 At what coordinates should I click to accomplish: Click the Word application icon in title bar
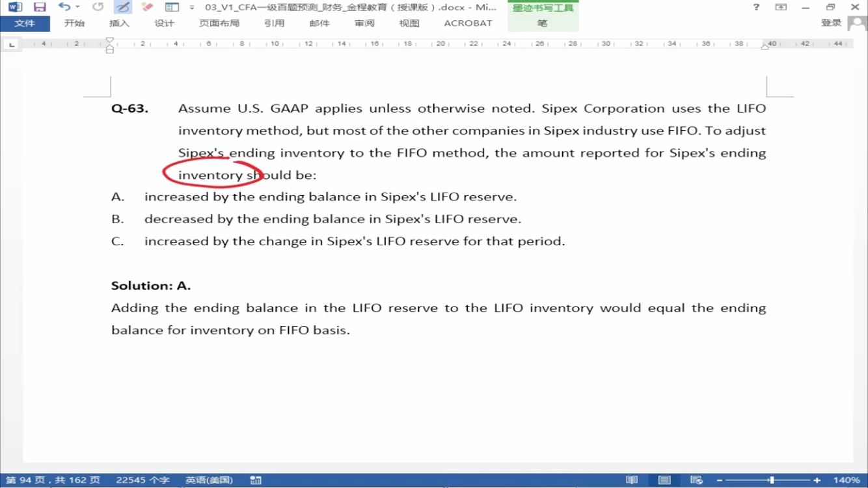(15, 7)
